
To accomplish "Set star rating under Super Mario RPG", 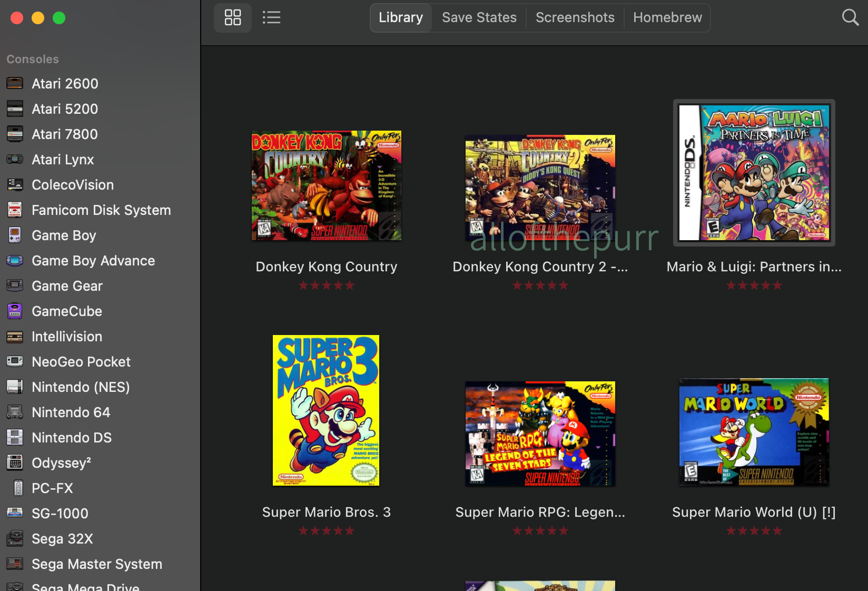I will (x=540, y=531).
